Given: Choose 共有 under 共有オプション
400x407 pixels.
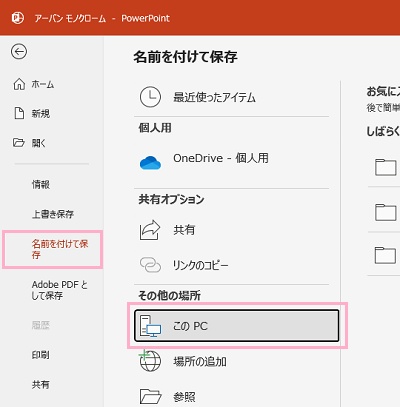Looking at the screenshot, I should 184,230.
